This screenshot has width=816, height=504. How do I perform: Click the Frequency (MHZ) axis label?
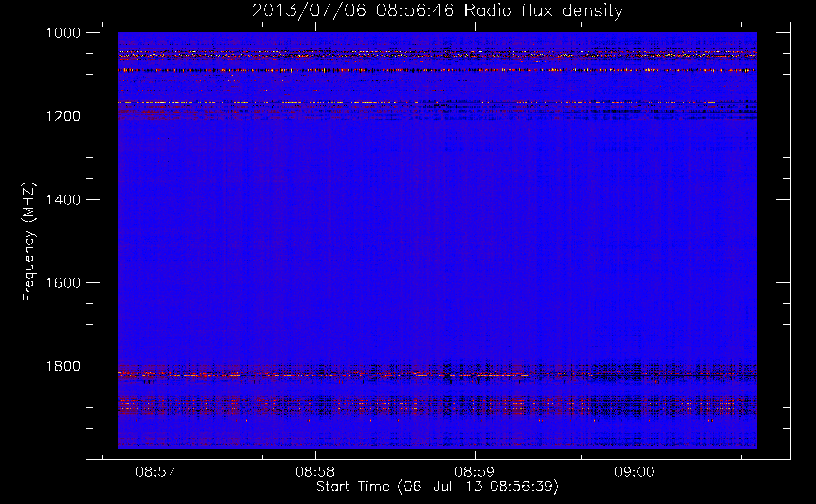(x=29, y=242)
